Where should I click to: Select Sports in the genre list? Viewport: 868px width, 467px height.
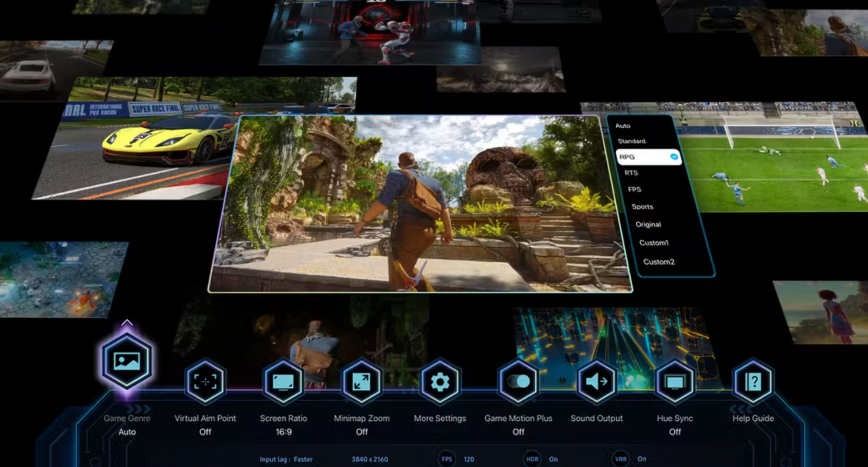(642, 207)
